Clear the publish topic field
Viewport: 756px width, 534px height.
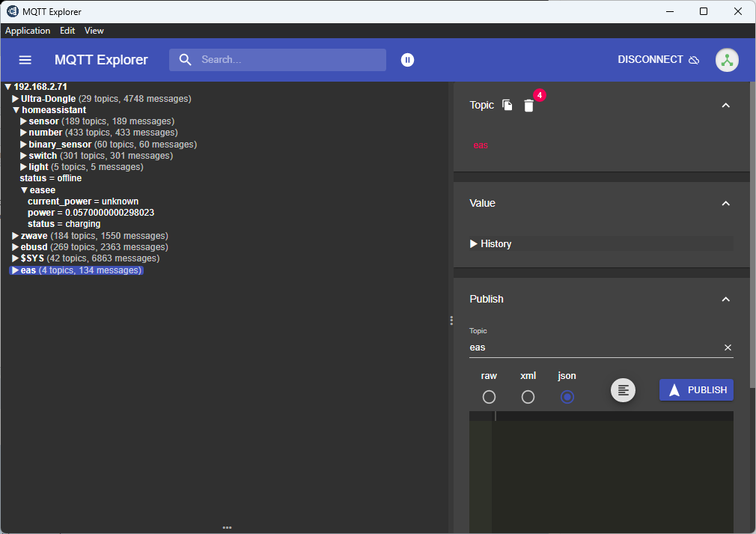click(x=728, y=348)
